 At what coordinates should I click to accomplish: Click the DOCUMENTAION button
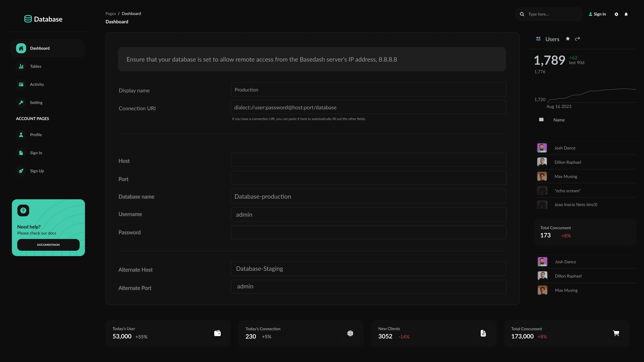(48, 245)
